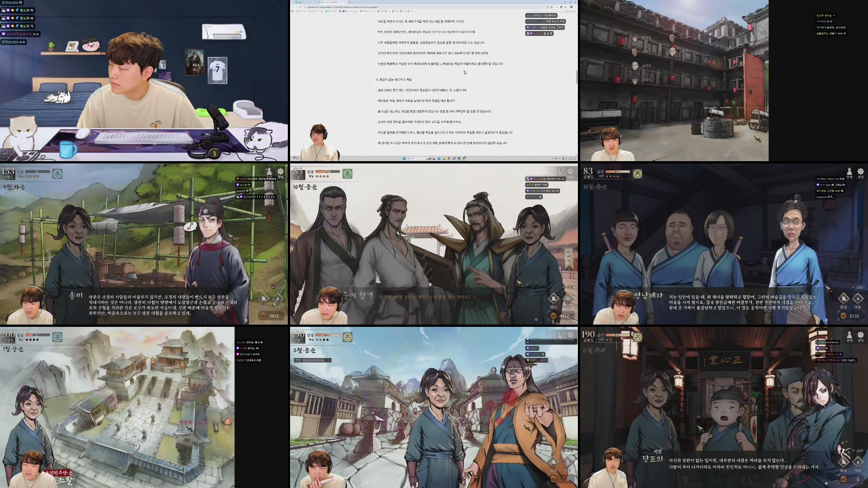Advance 영남제자's dialogue text box
Viewport: 868px width, 488px height.
point(743,302)
